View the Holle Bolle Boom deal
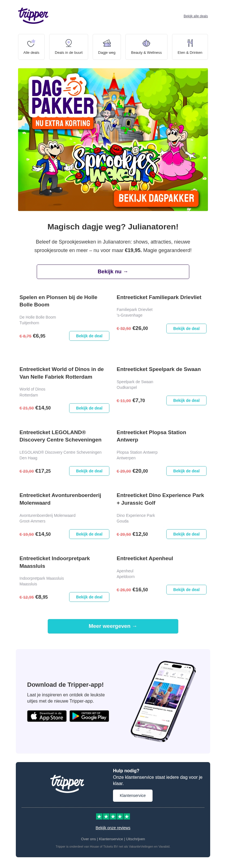This screenshot has width=226, height=868. pyautogui.click(x=89, y=336)
